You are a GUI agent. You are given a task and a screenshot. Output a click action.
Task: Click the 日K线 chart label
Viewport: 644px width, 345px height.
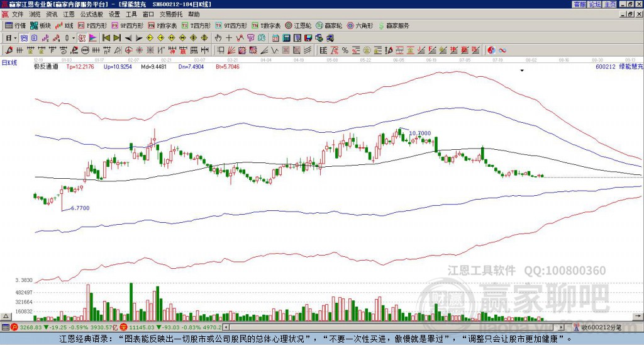(x=10, y=63)
